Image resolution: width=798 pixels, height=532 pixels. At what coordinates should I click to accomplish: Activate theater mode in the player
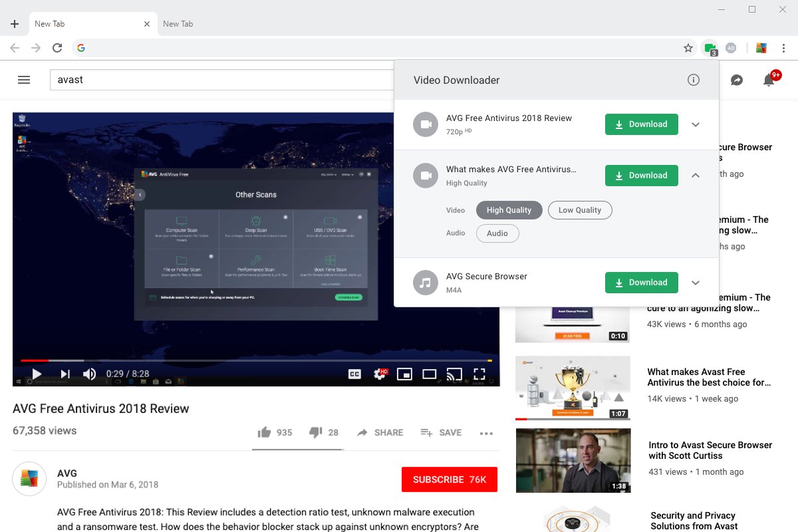(x=429, y=374)
